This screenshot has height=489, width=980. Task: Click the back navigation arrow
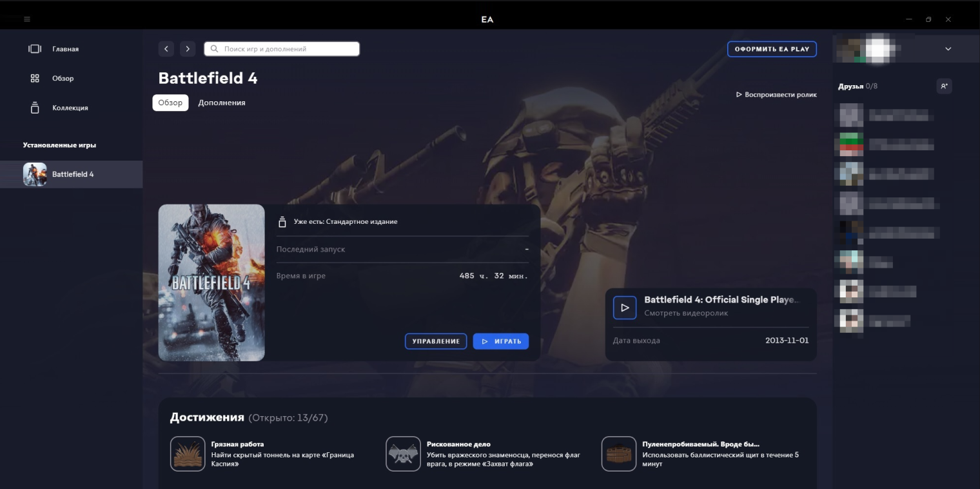click(x=166, y=48)
